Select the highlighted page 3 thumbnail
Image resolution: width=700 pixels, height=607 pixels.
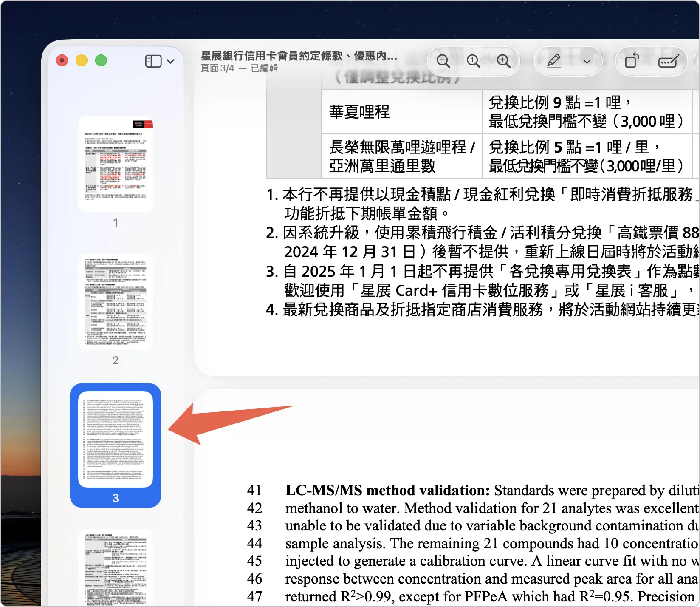click(116, 440)
